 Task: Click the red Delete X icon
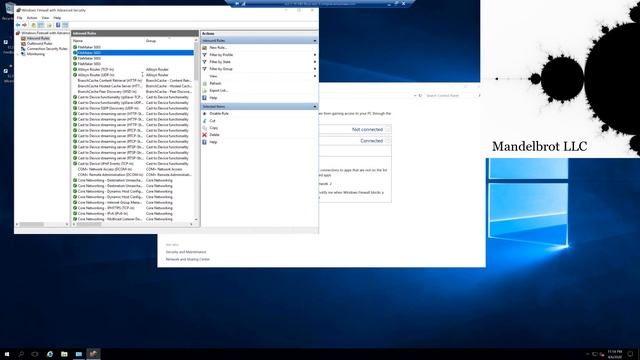(x=205, y=135)
